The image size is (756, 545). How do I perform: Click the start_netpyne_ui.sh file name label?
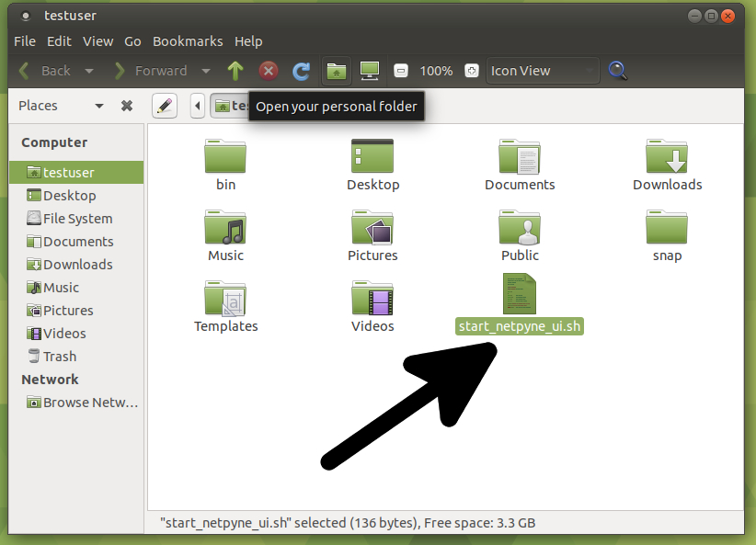(520, 326)
